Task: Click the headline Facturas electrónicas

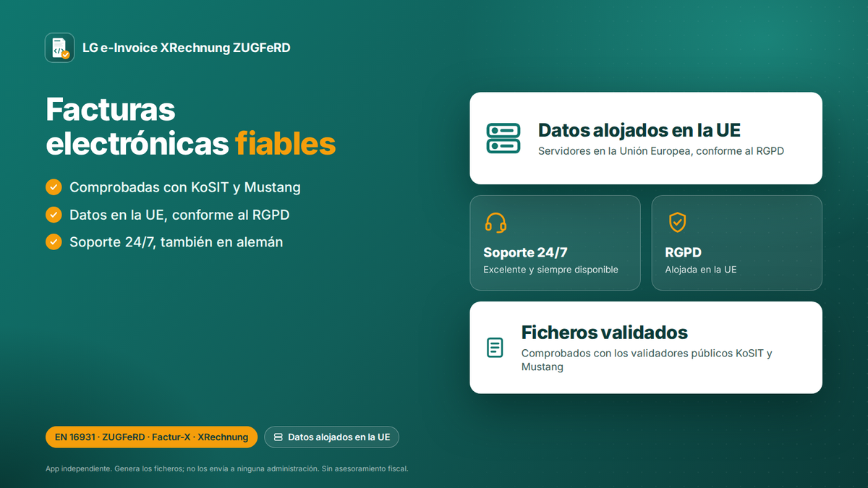Action: point(139,127)
